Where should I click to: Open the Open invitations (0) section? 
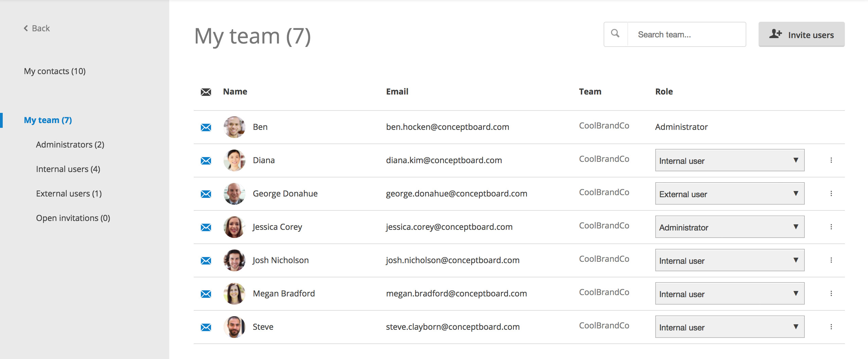[x=73, y=218]
